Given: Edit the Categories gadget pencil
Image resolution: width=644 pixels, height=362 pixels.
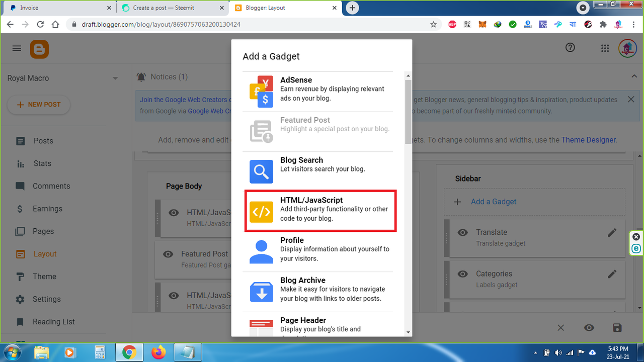Looking at the screenshot, I should [x=612, y=274].
